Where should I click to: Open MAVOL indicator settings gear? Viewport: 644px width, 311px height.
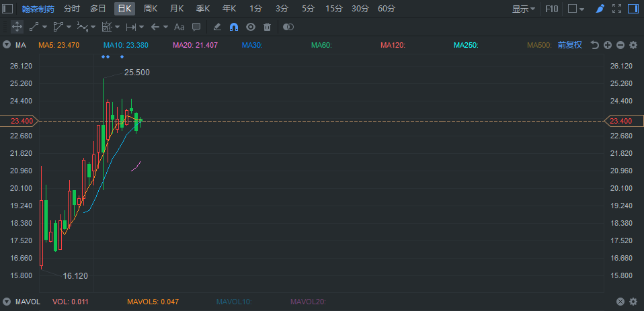633,302
